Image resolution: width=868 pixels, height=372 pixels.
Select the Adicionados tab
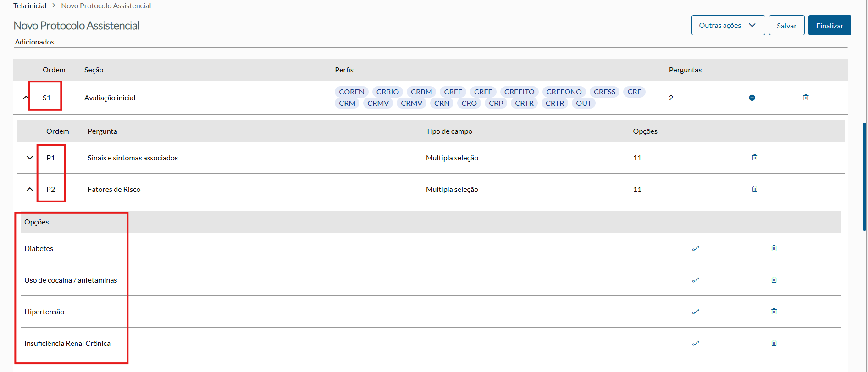(x=34, y=42)
